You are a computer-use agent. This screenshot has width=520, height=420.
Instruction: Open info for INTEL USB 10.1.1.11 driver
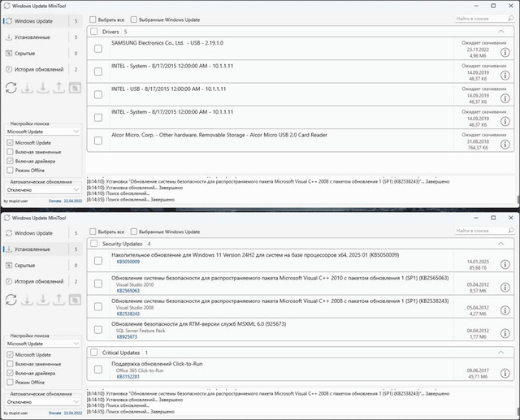(505, 98)
